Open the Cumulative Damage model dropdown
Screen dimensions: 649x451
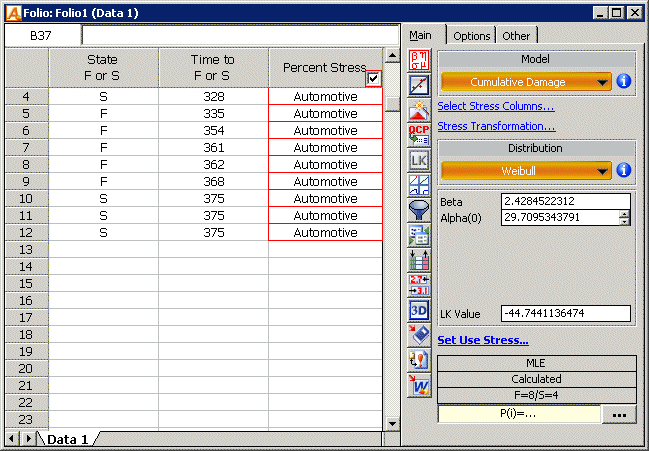(x=526, y=82)
